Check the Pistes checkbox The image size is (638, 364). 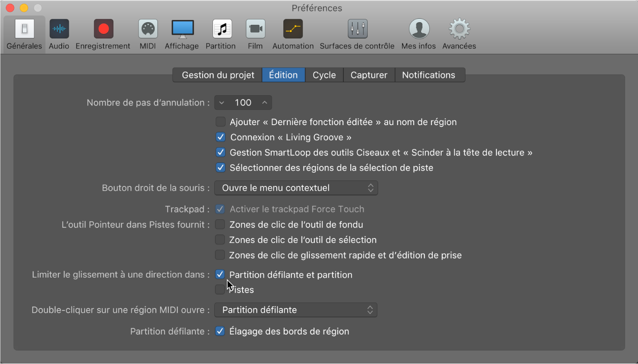[220, 290]
